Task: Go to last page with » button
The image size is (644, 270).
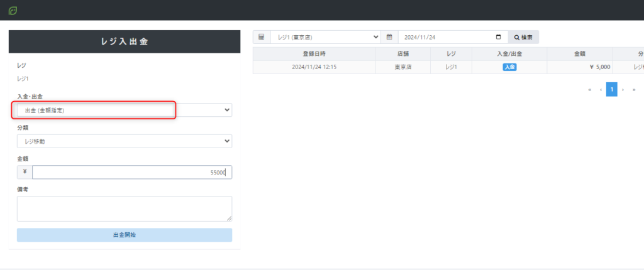Action: (634, 89)
